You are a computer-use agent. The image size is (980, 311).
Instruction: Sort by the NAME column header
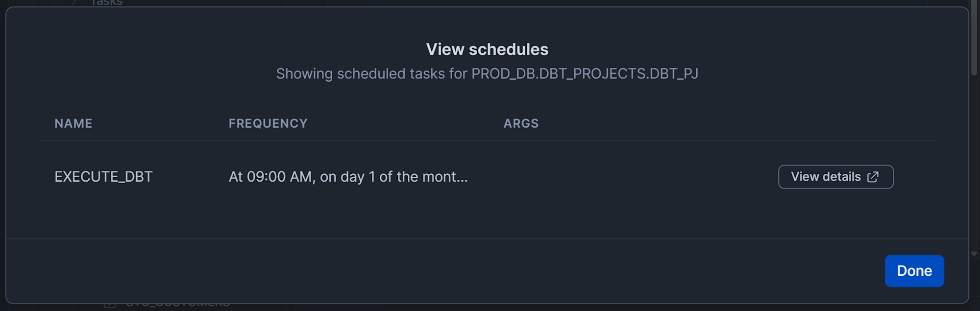[x=73, y=123]
